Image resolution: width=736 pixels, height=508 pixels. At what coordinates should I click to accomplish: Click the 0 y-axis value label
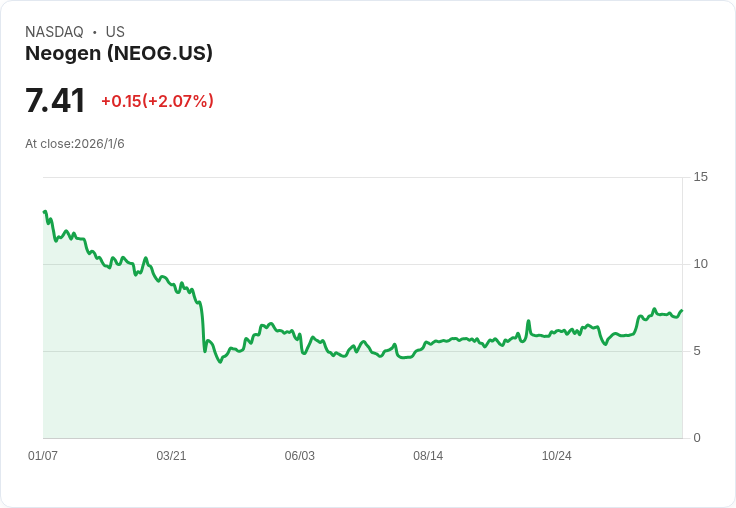697,438
